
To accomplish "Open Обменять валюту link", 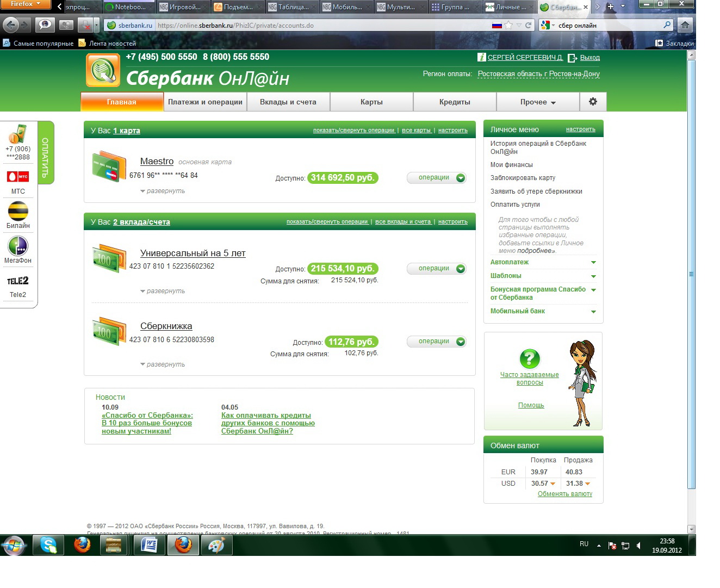I will 565,494.
